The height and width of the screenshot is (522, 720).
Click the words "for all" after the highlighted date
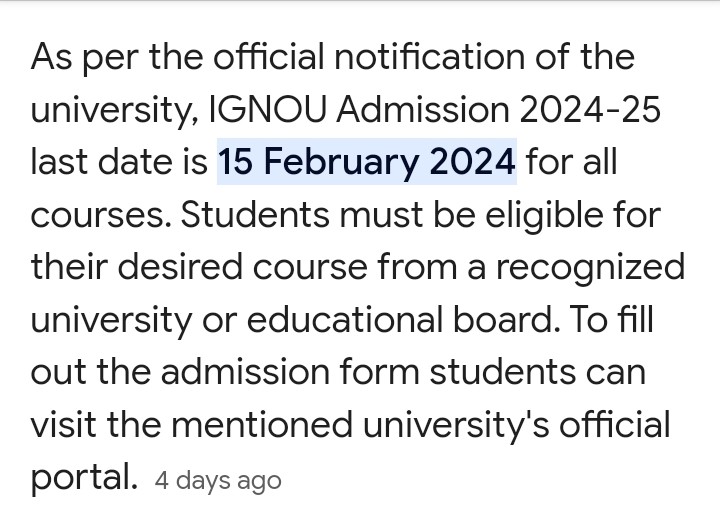(571, 162)
